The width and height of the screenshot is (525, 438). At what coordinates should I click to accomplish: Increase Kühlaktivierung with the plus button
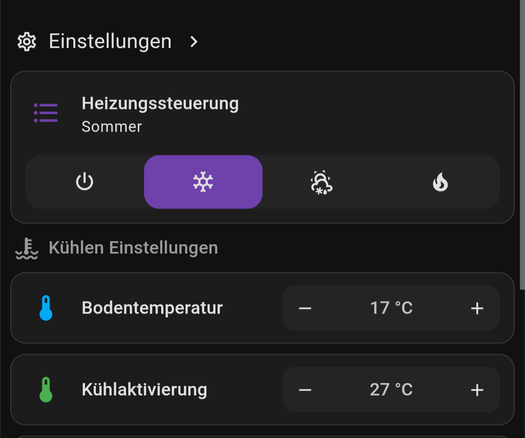click(477, 390)
